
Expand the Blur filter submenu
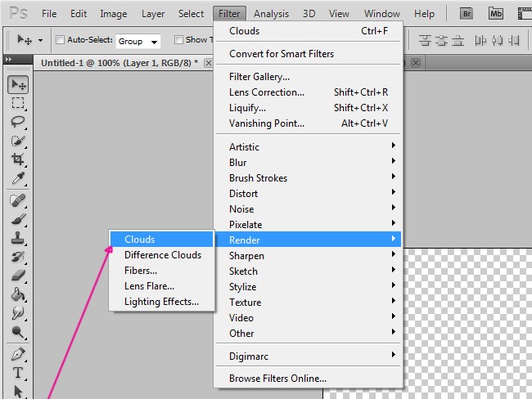click(308, 163)
